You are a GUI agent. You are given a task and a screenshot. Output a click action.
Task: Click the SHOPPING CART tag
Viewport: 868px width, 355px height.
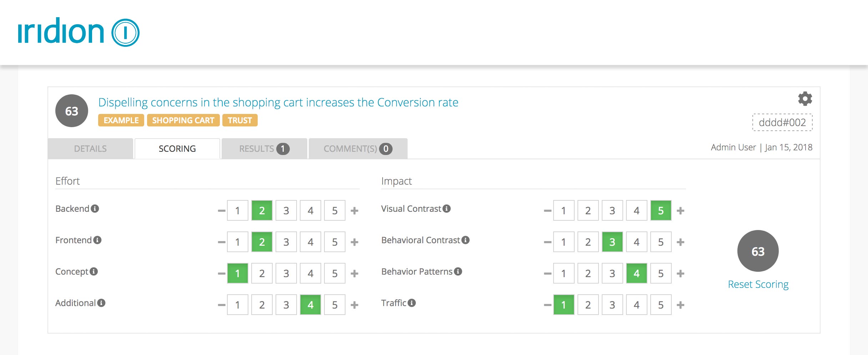[183, 120]
